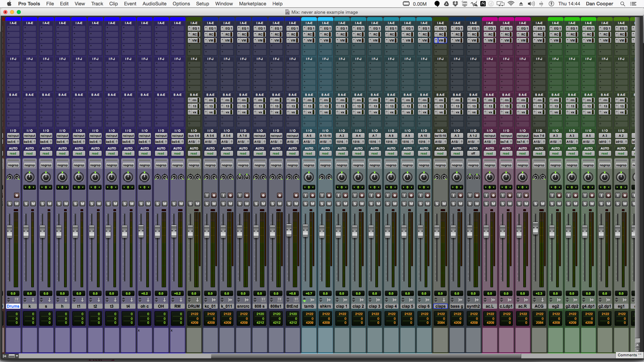Click the pan knob on tamb track
This screenshot has width=644, height=362.
pyautogui.click(x=309, y=177)
